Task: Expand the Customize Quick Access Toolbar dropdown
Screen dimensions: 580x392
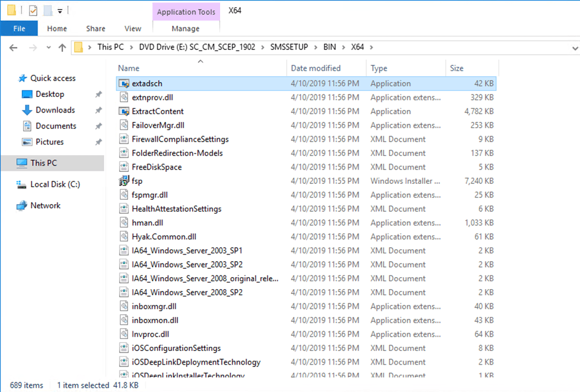Action: tap(60, 11)
